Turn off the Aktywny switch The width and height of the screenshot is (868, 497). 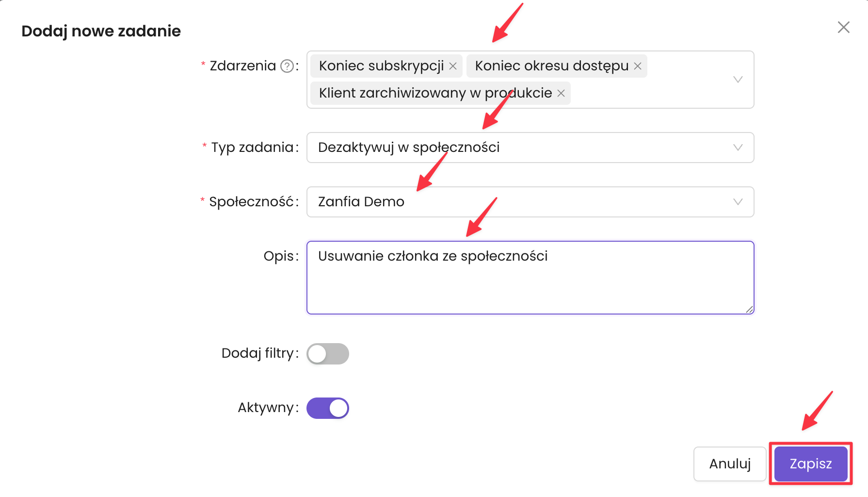pyautogui.click(x=327, y=408)
